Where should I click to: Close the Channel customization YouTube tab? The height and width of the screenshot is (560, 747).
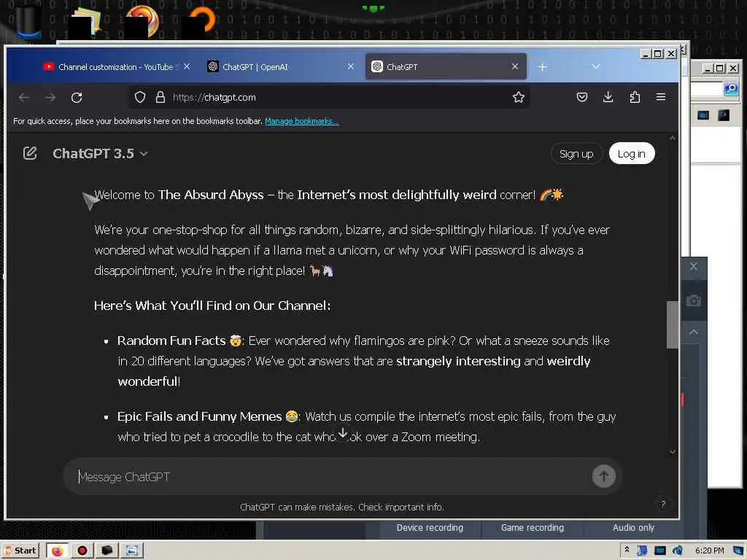187,66
